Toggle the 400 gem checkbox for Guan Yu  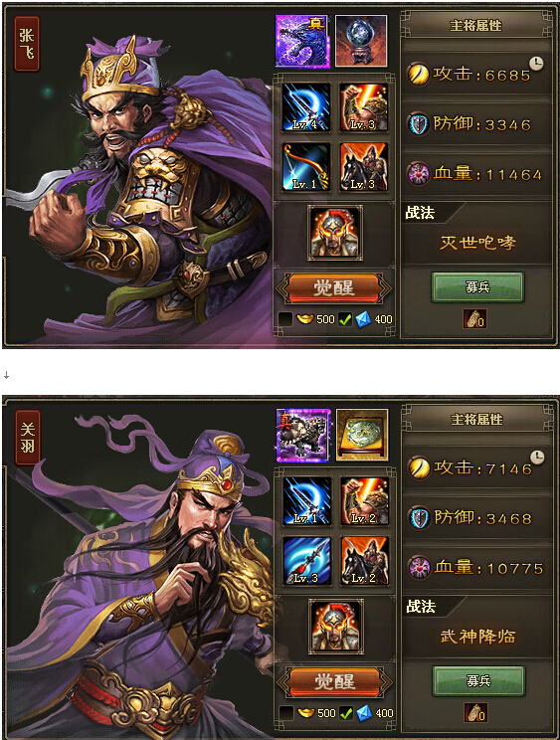click(x=346, y=713)
